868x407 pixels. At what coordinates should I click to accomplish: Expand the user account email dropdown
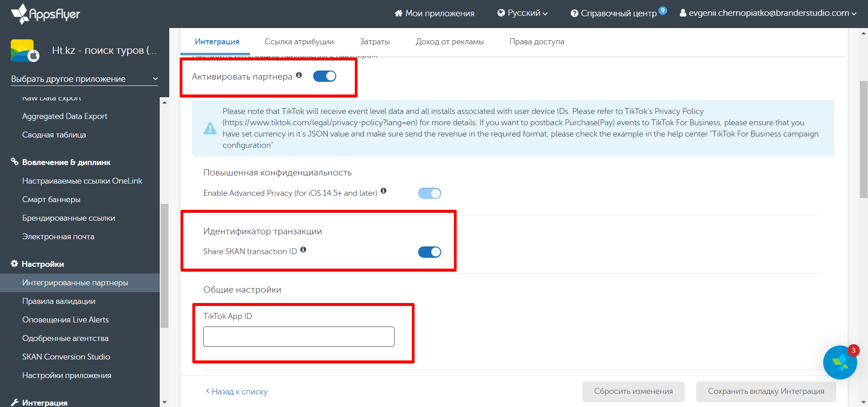[x=768, y=14]
